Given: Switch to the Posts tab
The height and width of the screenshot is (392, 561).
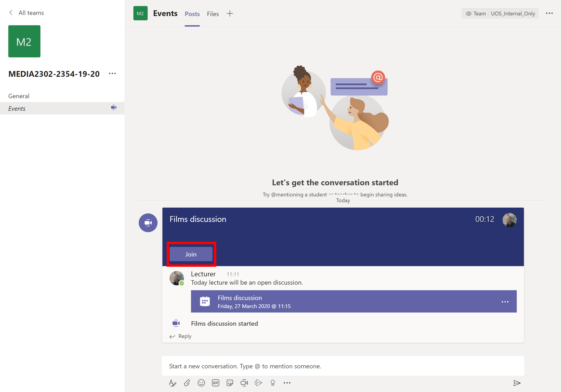Looking at the screenshot, I should coord(192,14).
